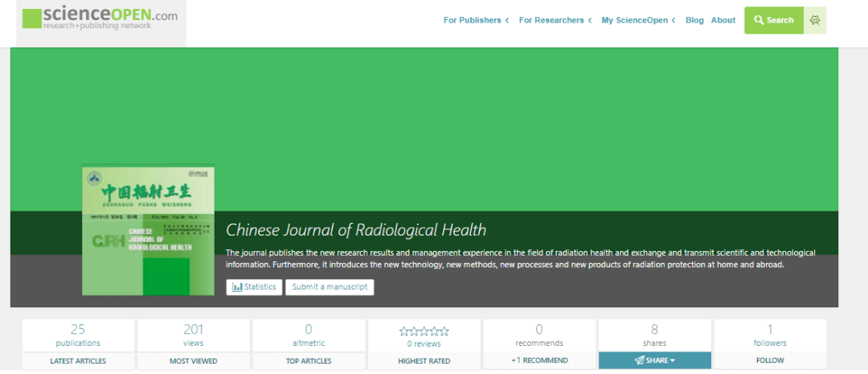This screenshot has height=374, width=868.
Task: Click the 25 publications count
Action: coord(78,335)
